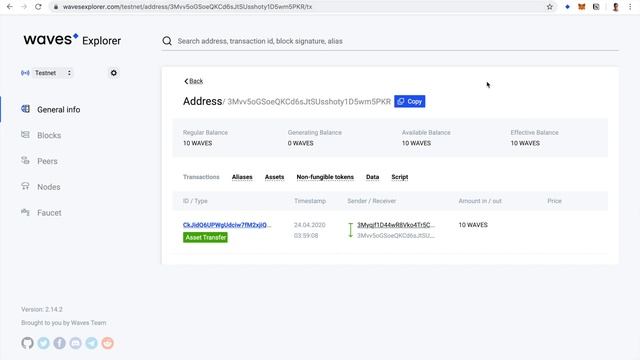Open Faucet in sidebar

point(49,213)
